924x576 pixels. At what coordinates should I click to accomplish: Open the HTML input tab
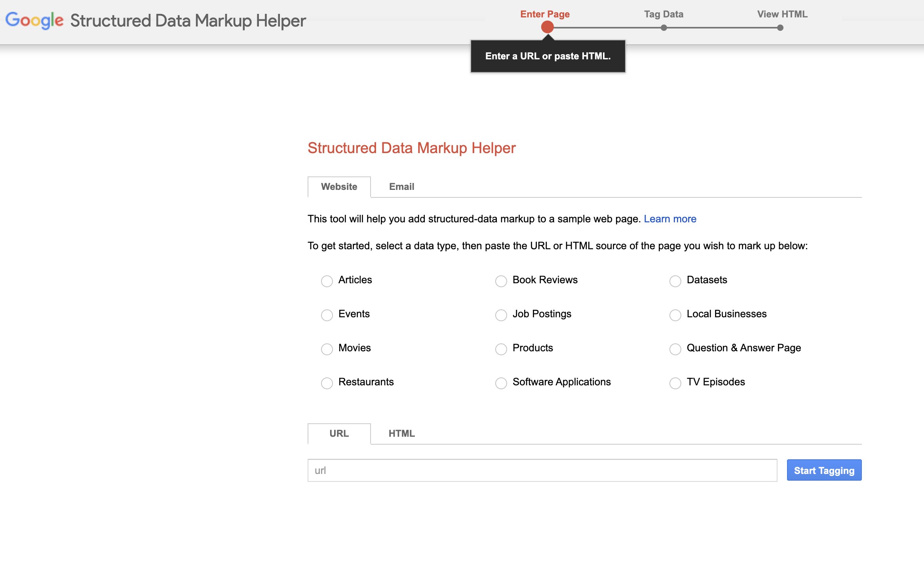(x=401, y=434)
